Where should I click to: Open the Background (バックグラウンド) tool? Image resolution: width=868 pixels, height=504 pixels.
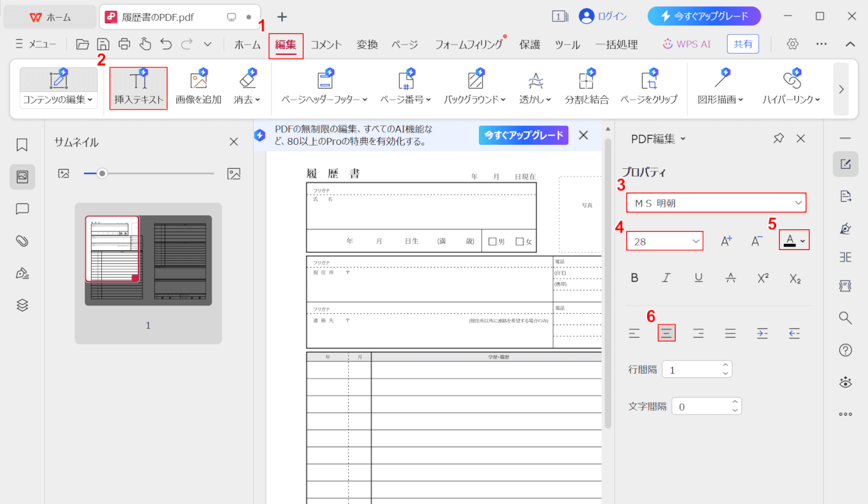(475, 88)
